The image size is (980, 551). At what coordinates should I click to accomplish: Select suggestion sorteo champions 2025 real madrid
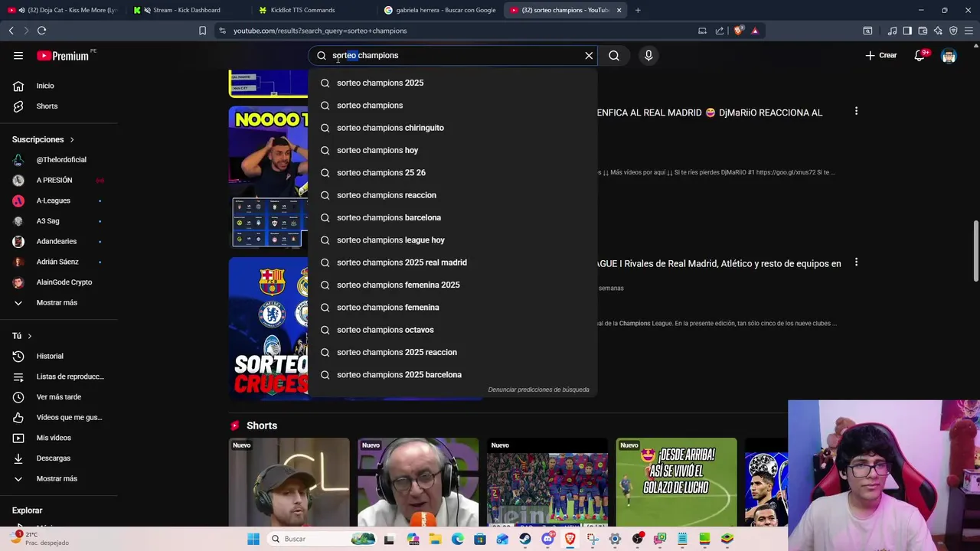point(452,262)
